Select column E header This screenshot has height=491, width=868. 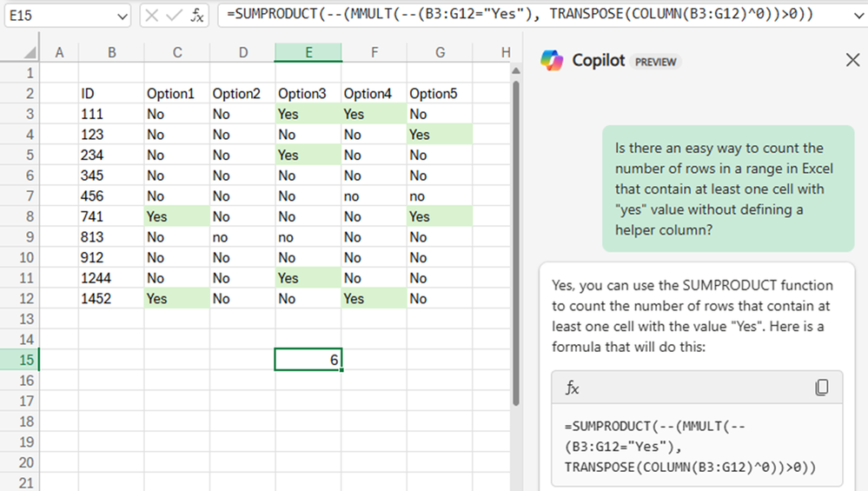click(x=308, y=53)
